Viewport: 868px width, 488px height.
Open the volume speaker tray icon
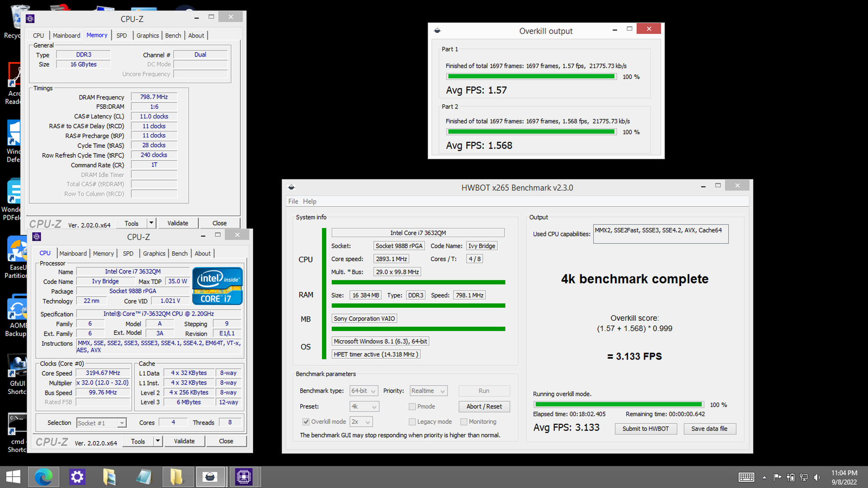(x=816, y=477)
